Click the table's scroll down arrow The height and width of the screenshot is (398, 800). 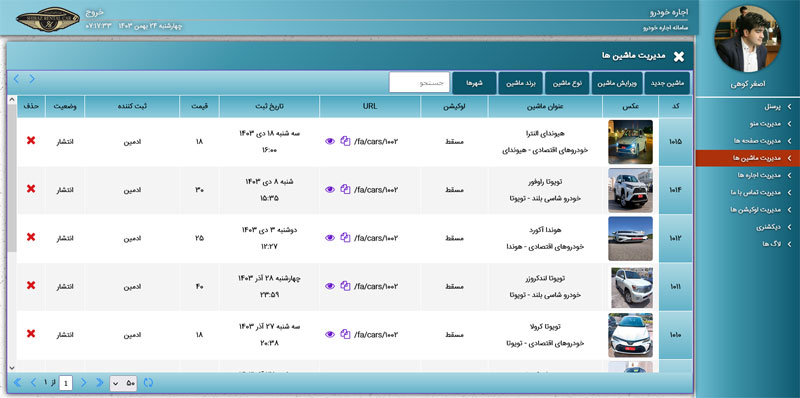(x=12, y=367)
